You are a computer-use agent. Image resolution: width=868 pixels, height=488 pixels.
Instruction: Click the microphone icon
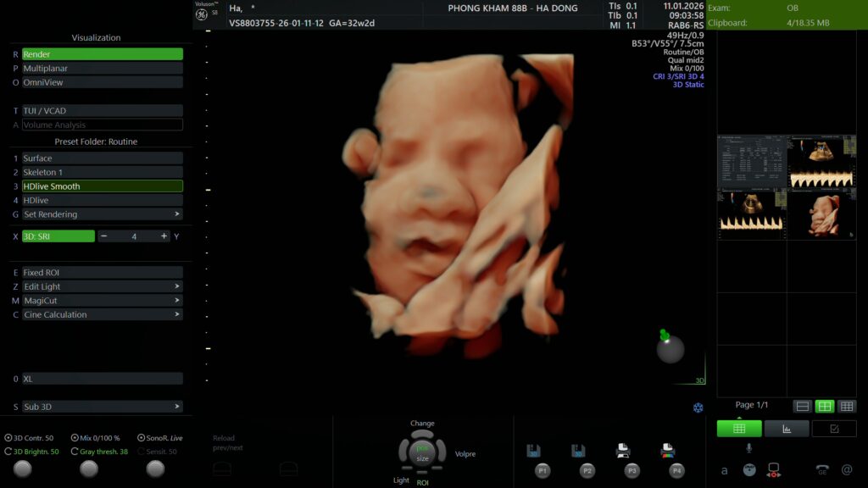[748, 448]
